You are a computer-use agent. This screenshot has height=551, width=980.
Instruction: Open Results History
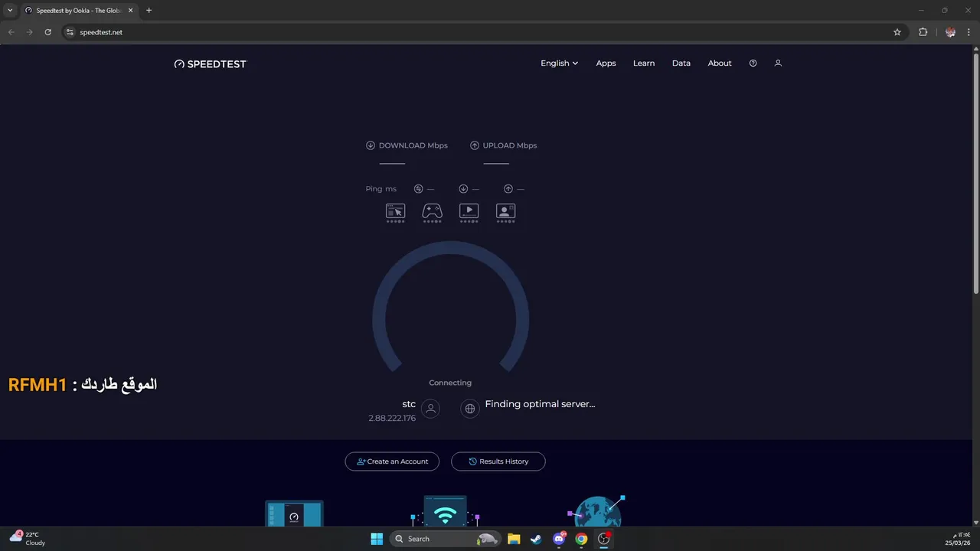coord(498,461)
